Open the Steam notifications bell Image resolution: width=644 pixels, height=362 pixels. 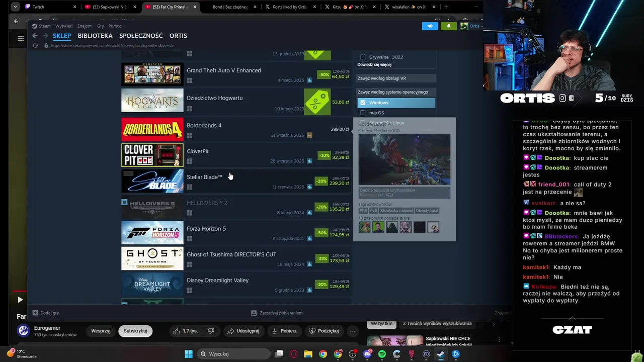(x=449, y=26)
